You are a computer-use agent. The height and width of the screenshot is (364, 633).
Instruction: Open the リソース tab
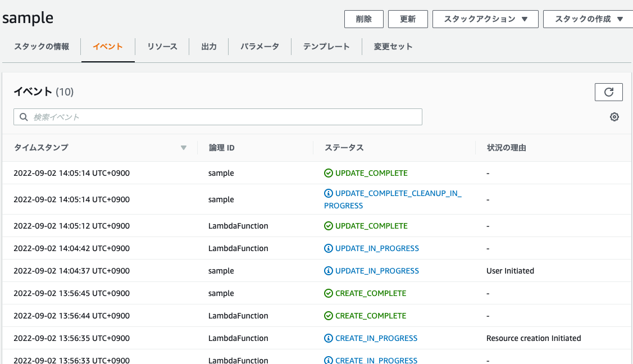click(x=162, y=47)
